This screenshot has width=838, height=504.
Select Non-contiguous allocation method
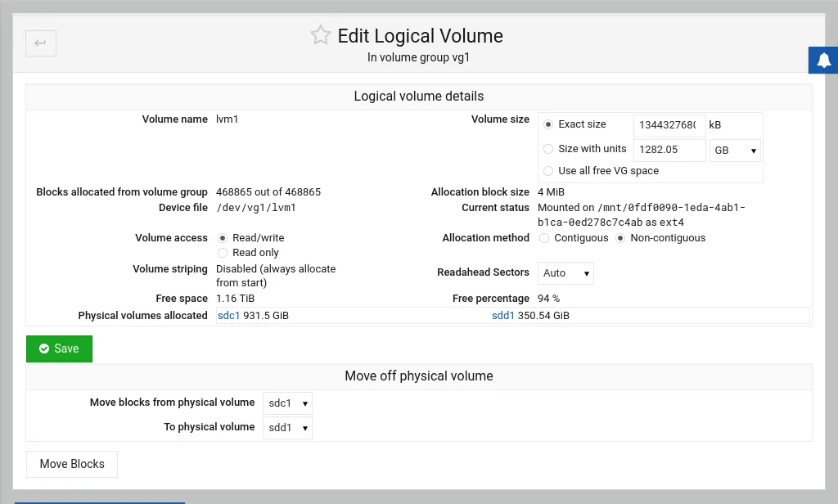pos(620,238)
